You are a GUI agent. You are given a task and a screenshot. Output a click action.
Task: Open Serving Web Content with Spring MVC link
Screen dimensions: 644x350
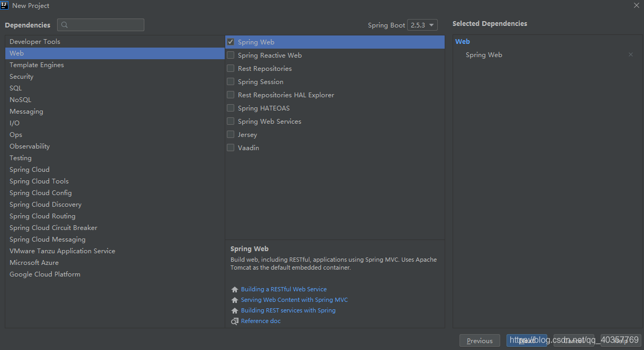click(295, 300)
